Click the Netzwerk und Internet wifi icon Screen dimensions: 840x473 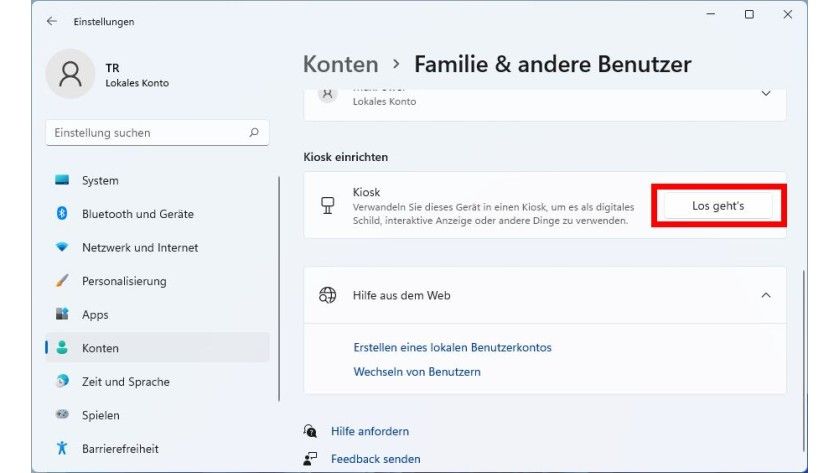[62, 247]
